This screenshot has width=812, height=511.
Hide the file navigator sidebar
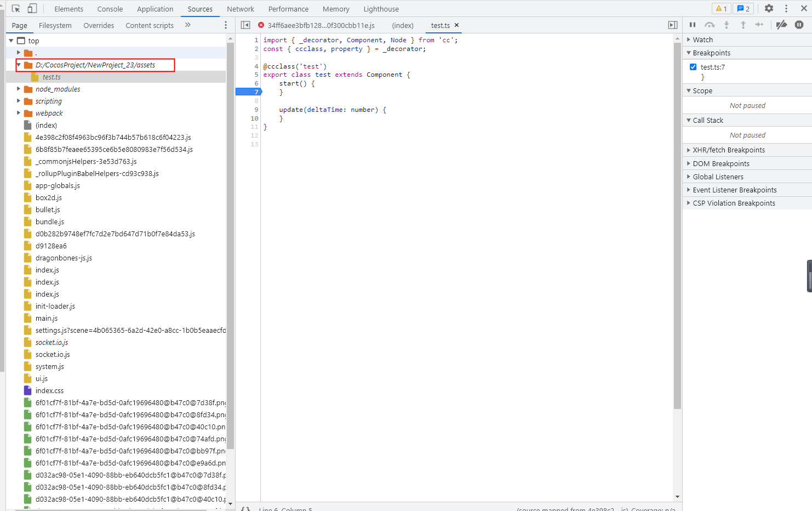click(245, 25)
